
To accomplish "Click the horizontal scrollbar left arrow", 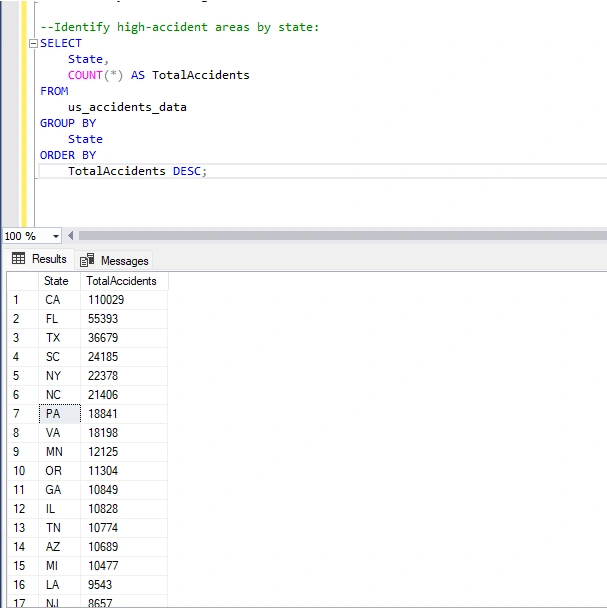I will tap(71, 236).
